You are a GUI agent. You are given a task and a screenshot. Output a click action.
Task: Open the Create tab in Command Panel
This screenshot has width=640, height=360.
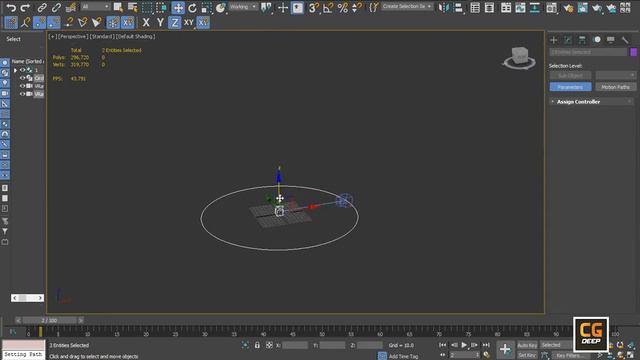pyautogui.click(x=553, y=40)
